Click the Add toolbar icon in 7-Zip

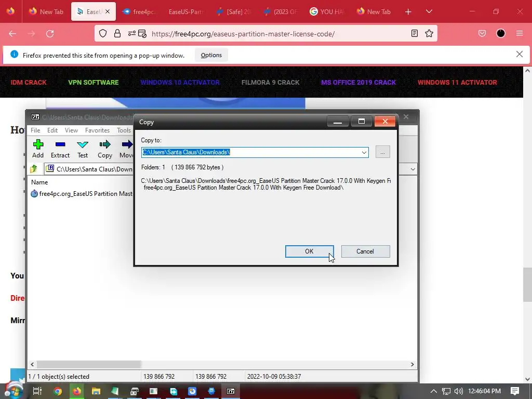[x=38, y=149]
